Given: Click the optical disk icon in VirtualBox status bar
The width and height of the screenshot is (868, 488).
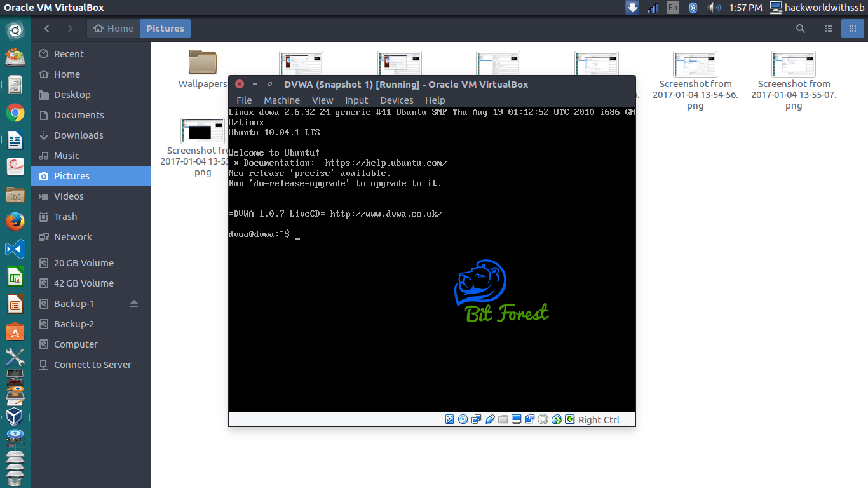Looking at the screenshot, I should coord(463,419).
